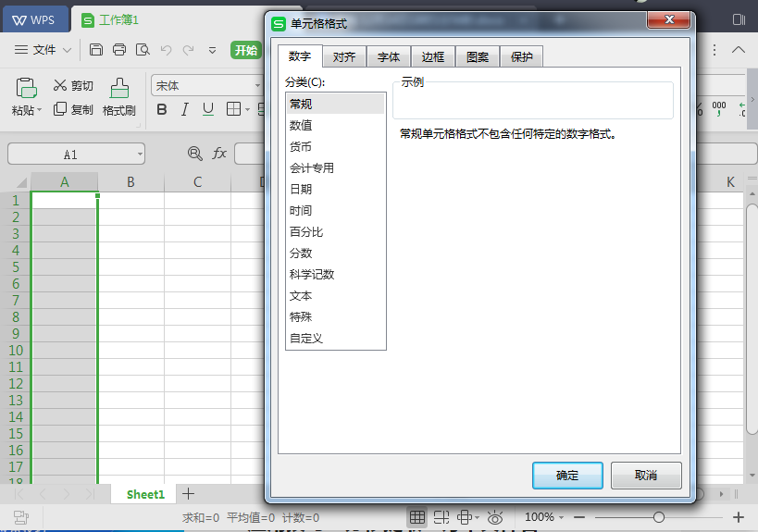Select 分数 category in list
This screenshot has width=758, height=532.
pos(335,253)
